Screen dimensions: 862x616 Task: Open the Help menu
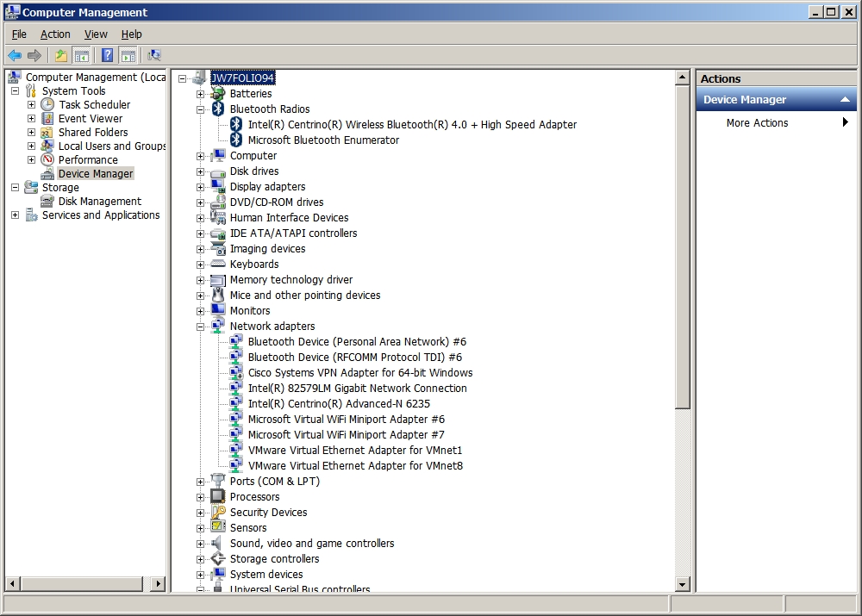pos(131,34)
